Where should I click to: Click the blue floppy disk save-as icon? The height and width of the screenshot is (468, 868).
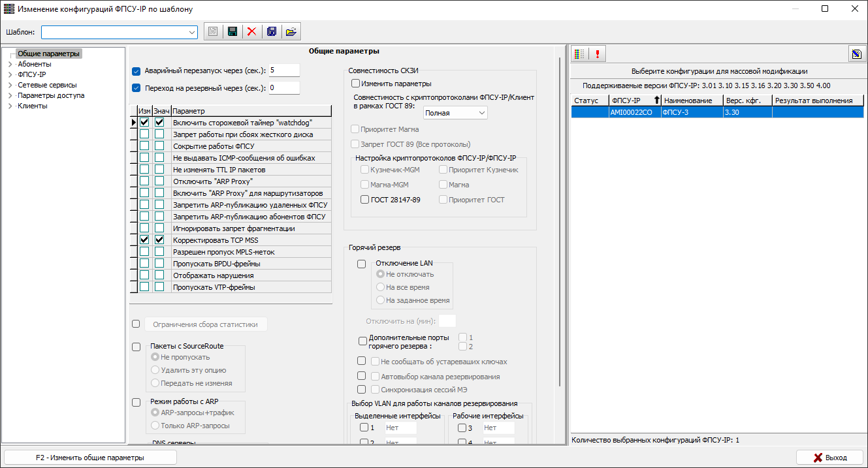coord(272,31)
